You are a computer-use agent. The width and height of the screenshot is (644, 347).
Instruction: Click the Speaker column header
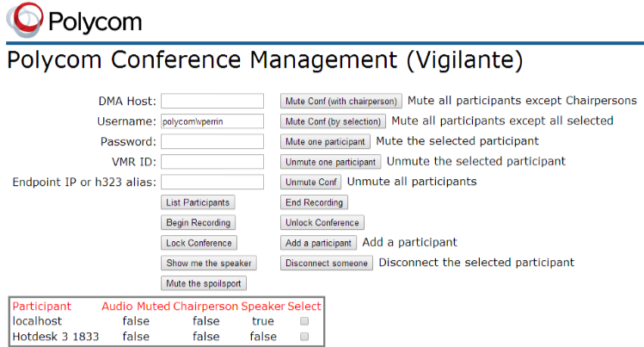pyautogui.click(x=263, y=307)
